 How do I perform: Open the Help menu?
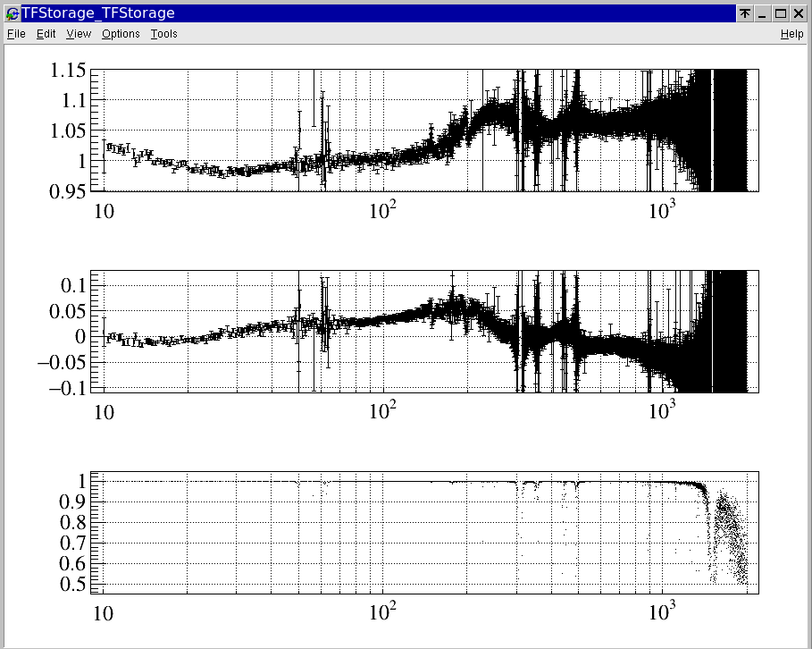tap(791, 34)
